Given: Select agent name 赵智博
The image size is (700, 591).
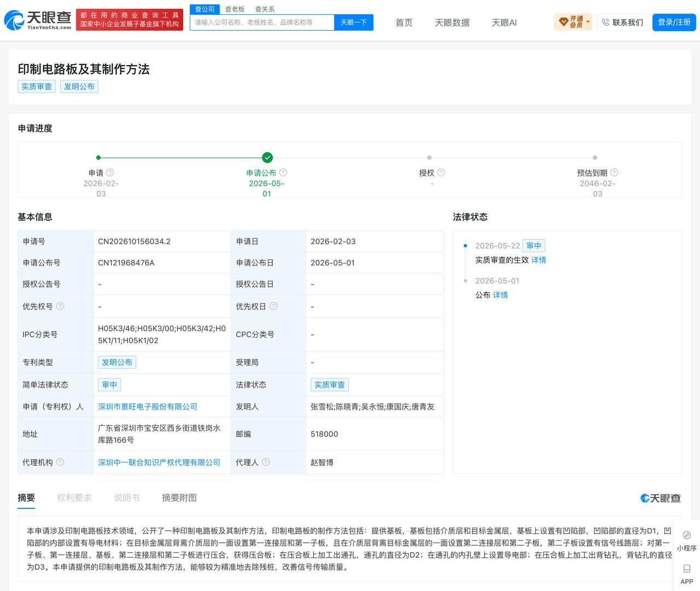Looking at the screenshot, I should coord(322,462).
